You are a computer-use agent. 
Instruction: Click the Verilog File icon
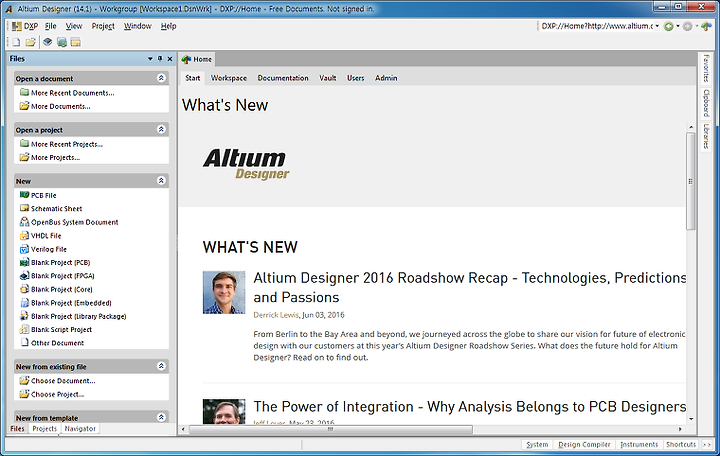(24, 249)
